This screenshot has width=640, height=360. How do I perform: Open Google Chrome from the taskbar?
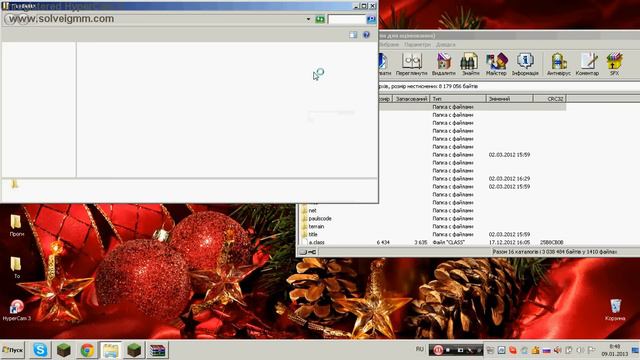[x=87, y=350]
